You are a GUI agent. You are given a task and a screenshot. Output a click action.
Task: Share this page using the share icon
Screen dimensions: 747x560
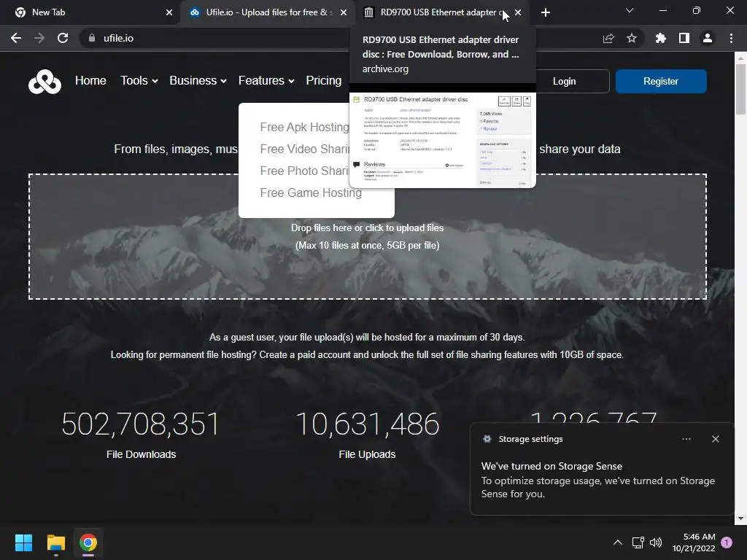(608, 38)
